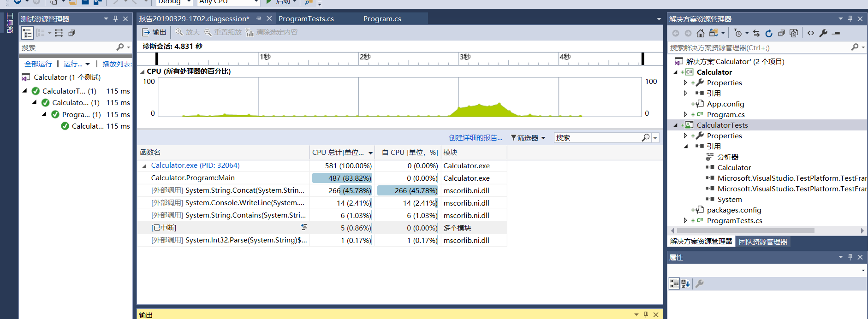Screen dimensions: 868x319
Task: Click collapse-all icon in Test Explorer toolbar
Action: 71,33
